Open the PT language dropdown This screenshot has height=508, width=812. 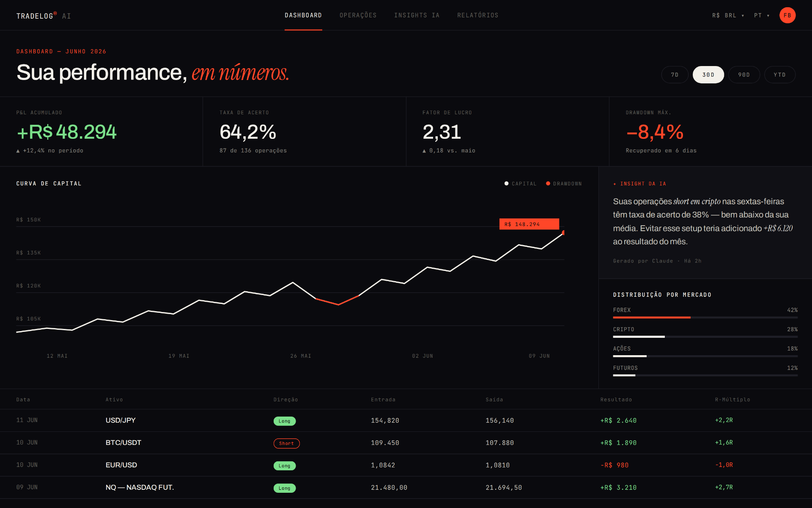coord(762,16)
